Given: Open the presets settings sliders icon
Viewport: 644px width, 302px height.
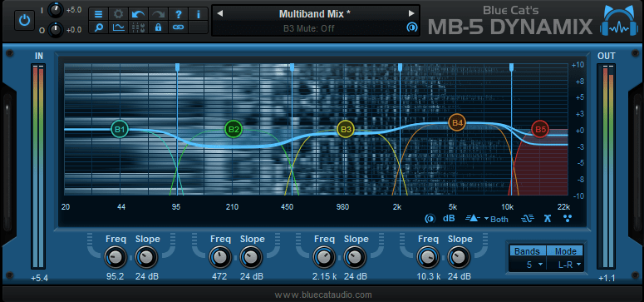Looking at the screenshot, I should pyautogui.click(x=138, y=27).
